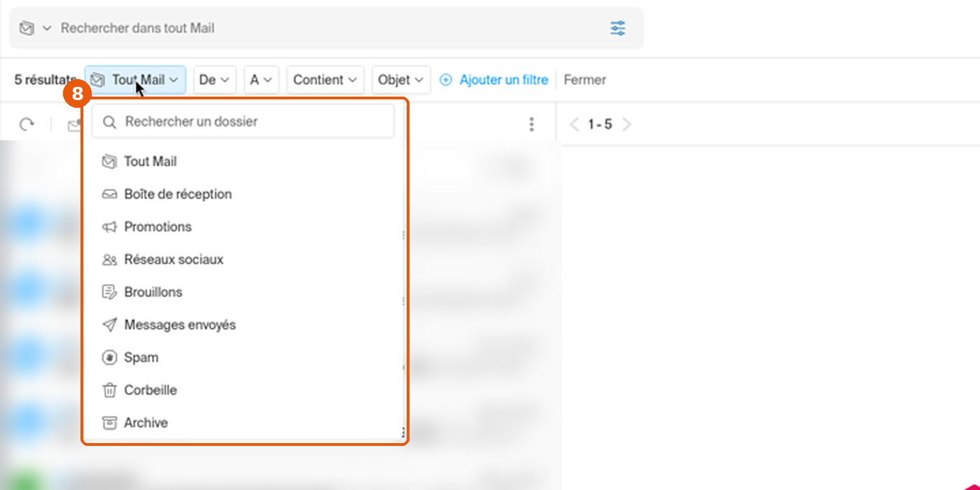Click the plus icon before Ajouter un filtre
This screenshot has width=980, height=490.
(x=446, y=80)
